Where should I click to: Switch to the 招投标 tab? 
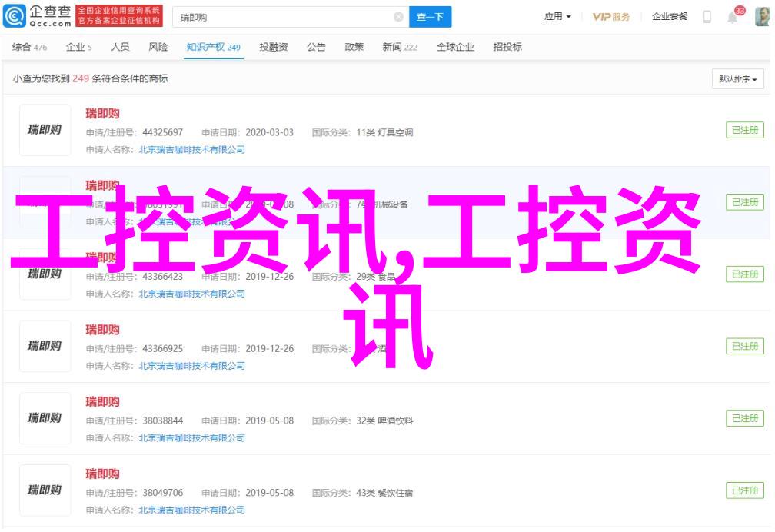click(x=507, y=47)
